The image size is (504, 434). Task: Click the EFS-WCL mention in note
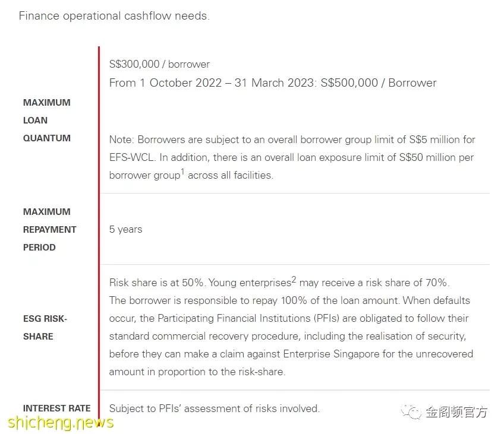point(132,157)
